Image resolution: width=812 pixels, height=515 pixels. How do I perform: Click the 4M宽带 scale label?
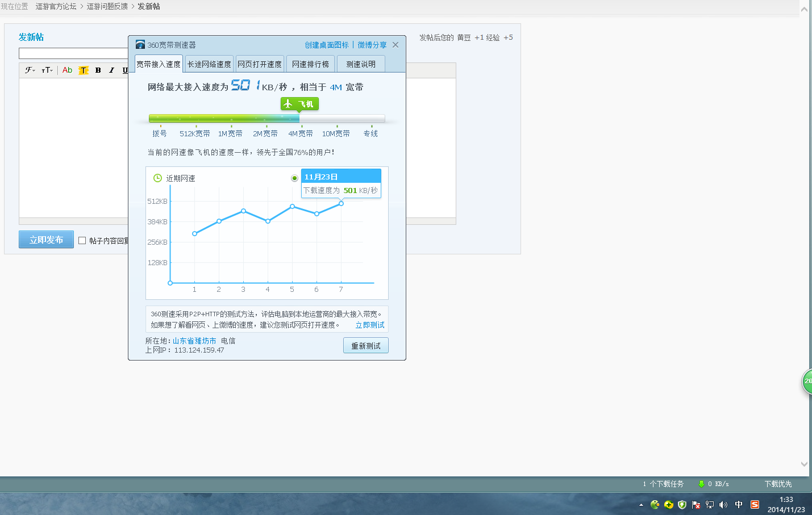coord(301,133)
